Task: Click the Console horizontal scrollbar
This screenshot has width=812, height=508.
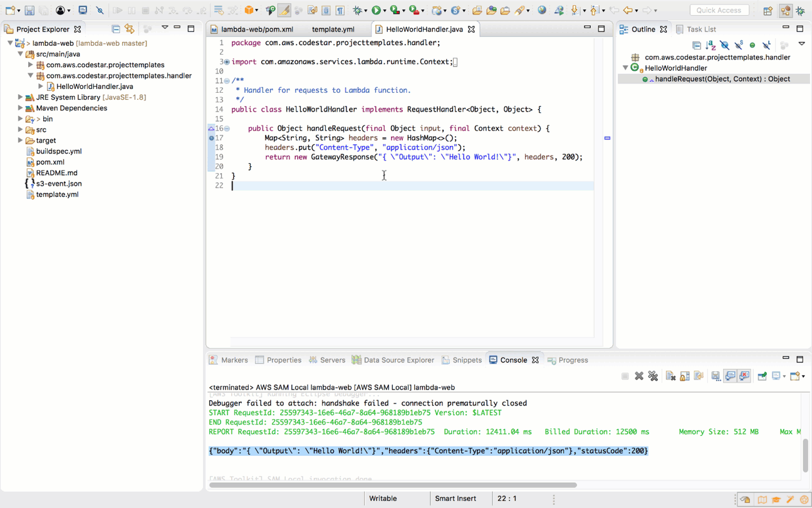Action: tap(393, 485)
